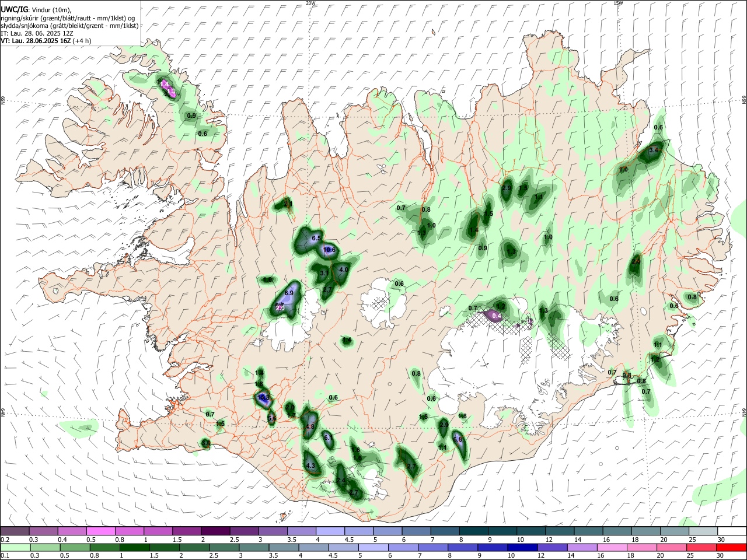Click the 20W longitude label

click(x=310, y=3)
